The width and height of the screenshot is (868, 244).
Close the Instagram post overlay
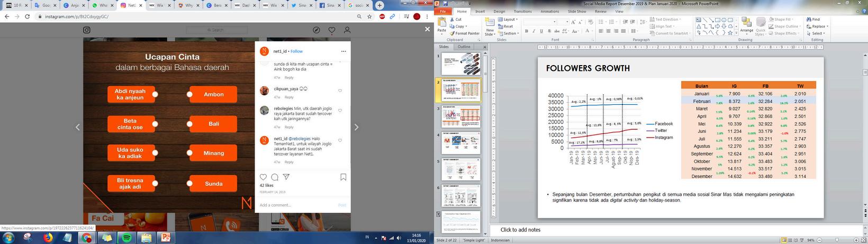pyautogui.click(x=428, y=29)
